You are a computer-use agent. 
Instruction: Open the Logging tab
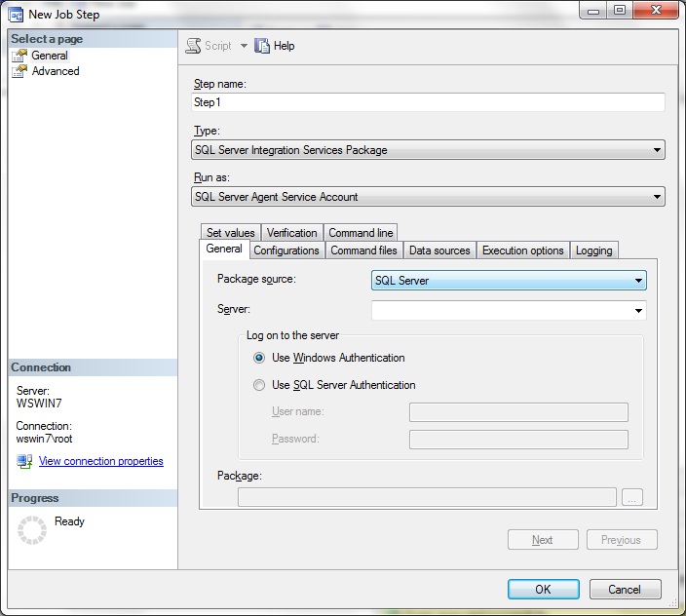pyautogui.click(x=594, y=250)
